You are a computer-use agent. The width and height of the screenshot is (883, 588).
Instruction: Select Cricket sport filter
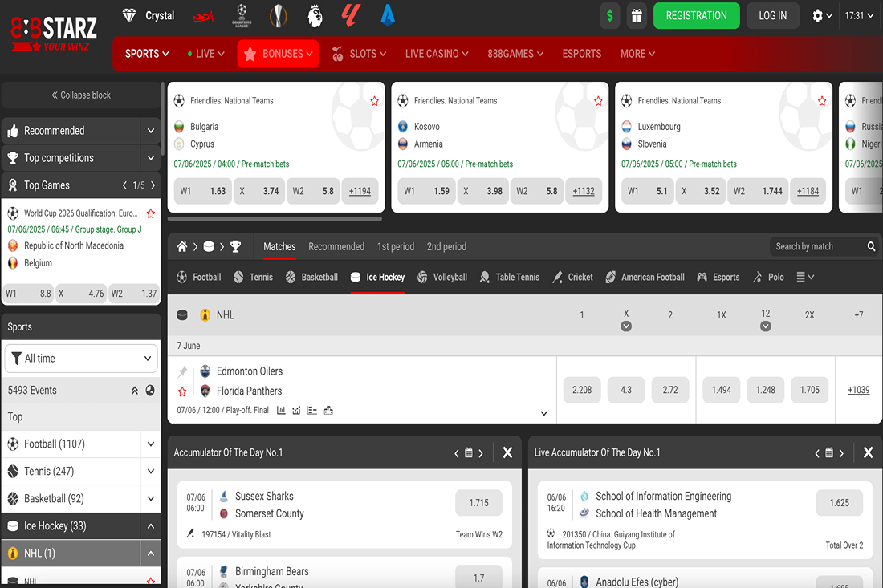pyautogui.click(x=572, y=277)
